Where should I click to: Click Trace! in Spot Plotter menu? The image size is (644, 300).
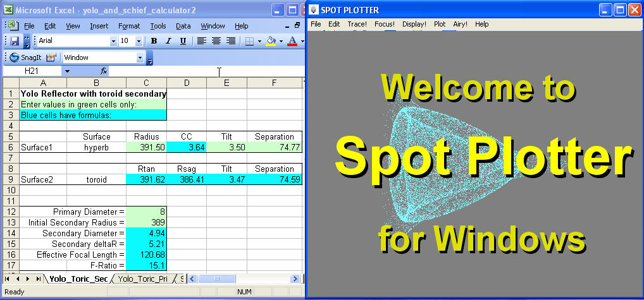(x=357, y=24)
